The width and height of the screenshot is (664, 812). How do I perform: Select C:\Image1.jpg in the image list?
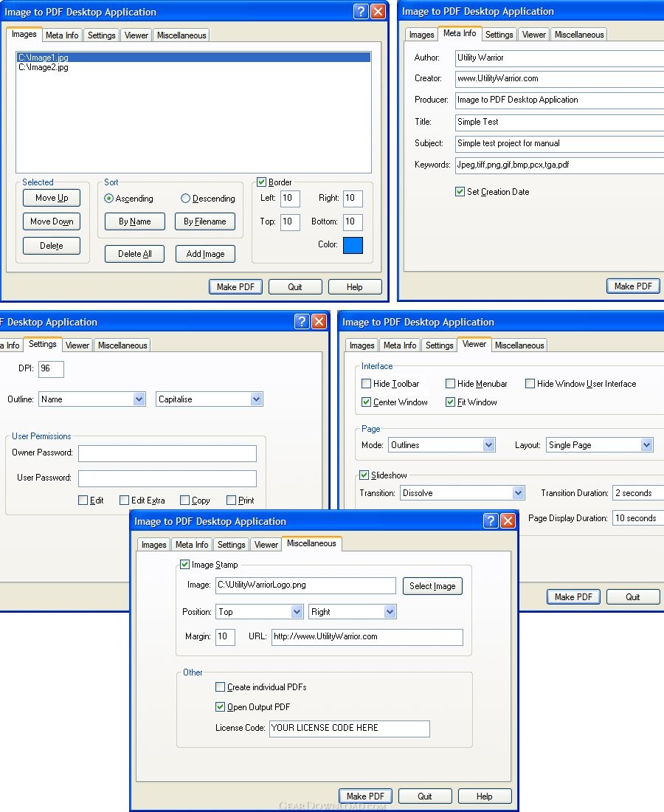(193, 58)
